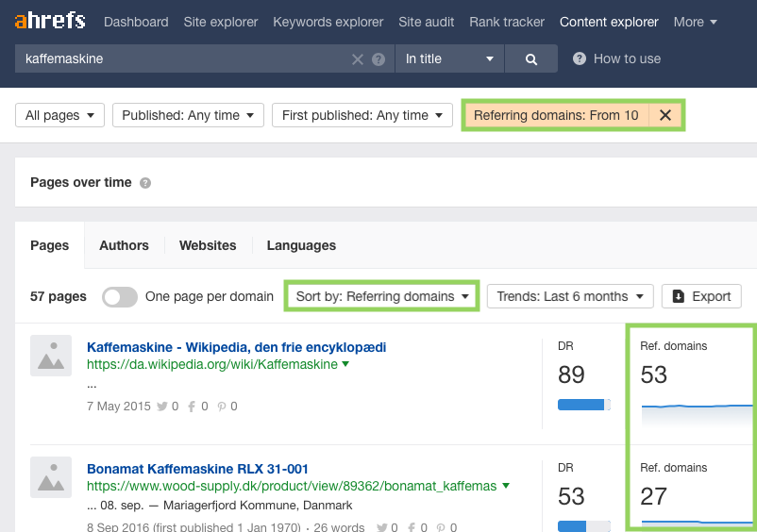Viewport: 757px width, 532px height.
Task: Click Mariagerfjord Kommune, Danmark snippet
Action: point(258,506)
